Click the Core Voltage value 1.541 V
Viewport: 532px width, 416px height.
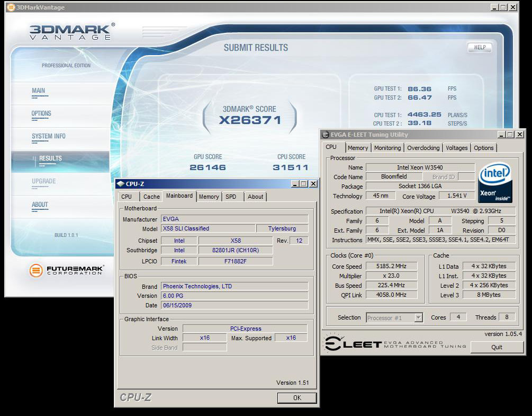(457, 196)
